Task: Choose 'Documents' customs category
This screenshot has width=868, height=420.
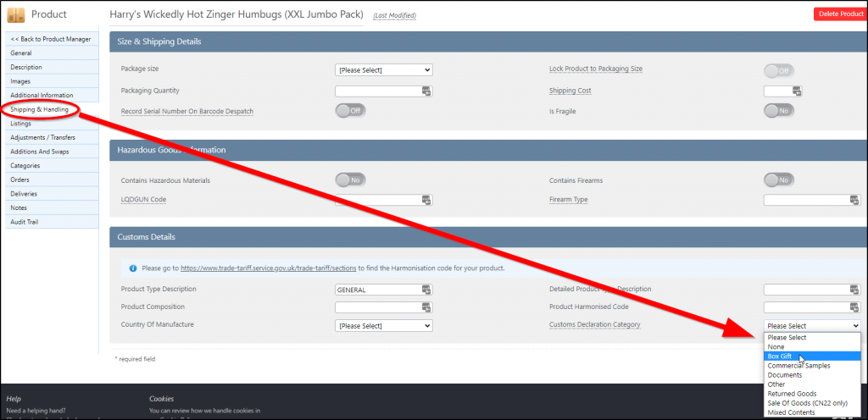Action: click(x=812, y=374)
